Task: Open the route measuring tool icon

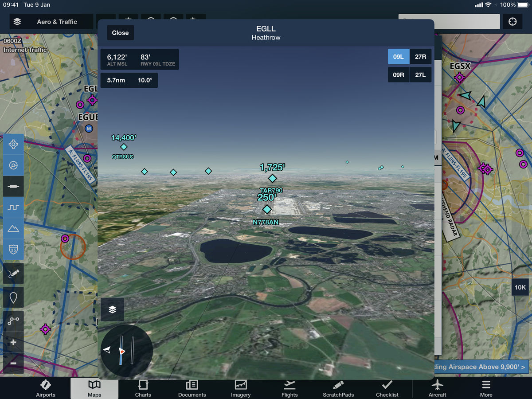Action: pyautogui.click(x=13, y=321)
